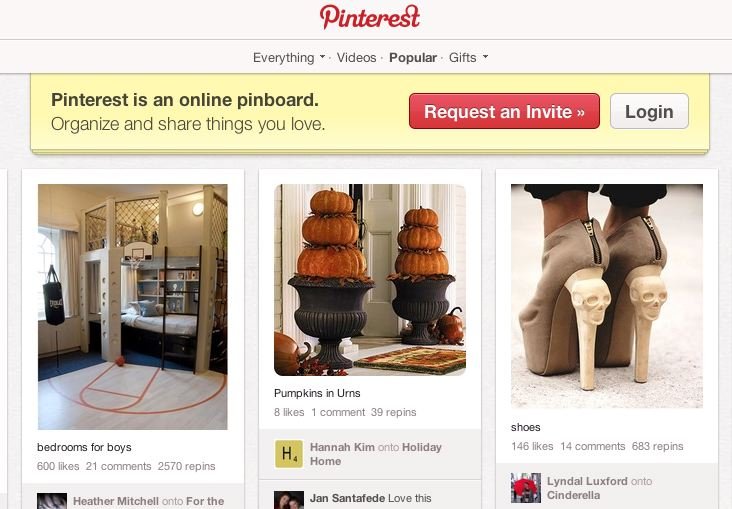Open the Holiday Home board link
Screen dimensions: 732x509
click(x=375, y=454)
